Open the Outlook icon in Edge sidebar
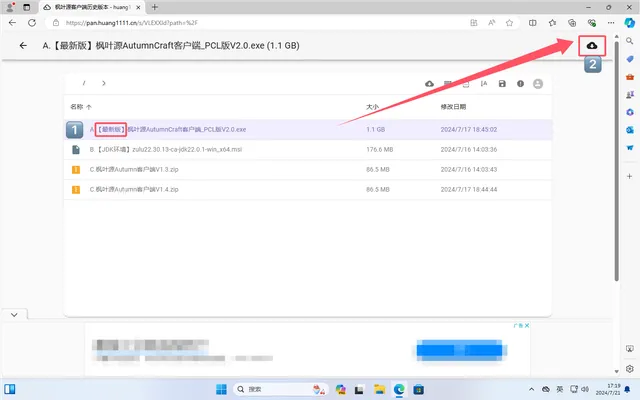640x400 pixels. pos(630,130)
